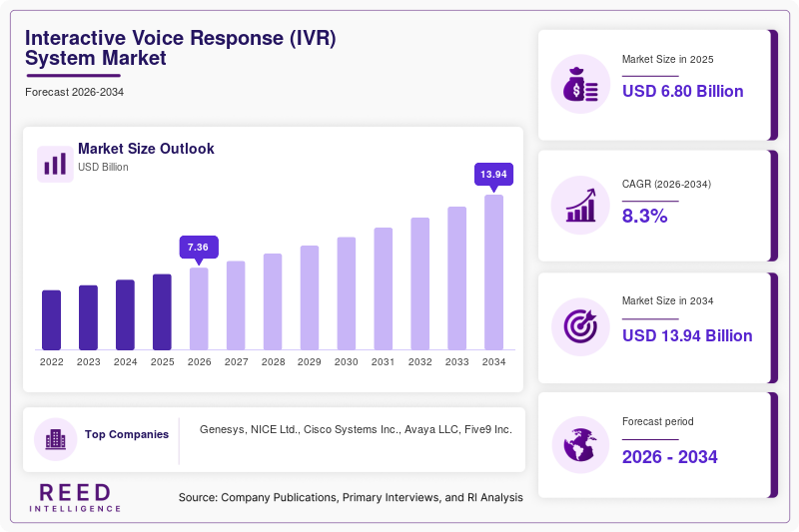Click the 2026 bar in the chart
Viewport: 799px width, 532px height.
199,309
